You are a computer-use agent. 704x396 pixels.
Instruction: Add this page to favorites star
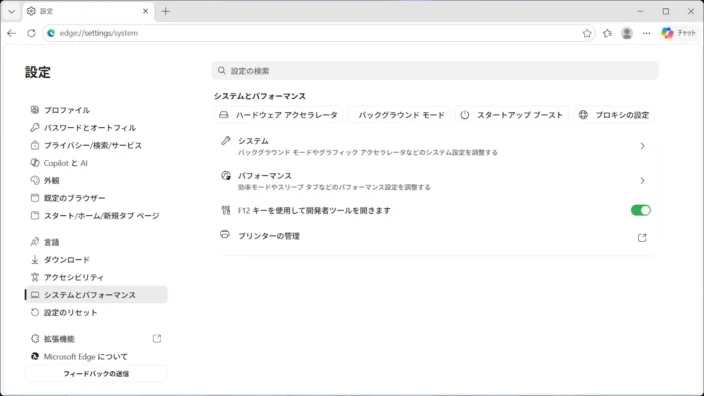coord(587,33)
